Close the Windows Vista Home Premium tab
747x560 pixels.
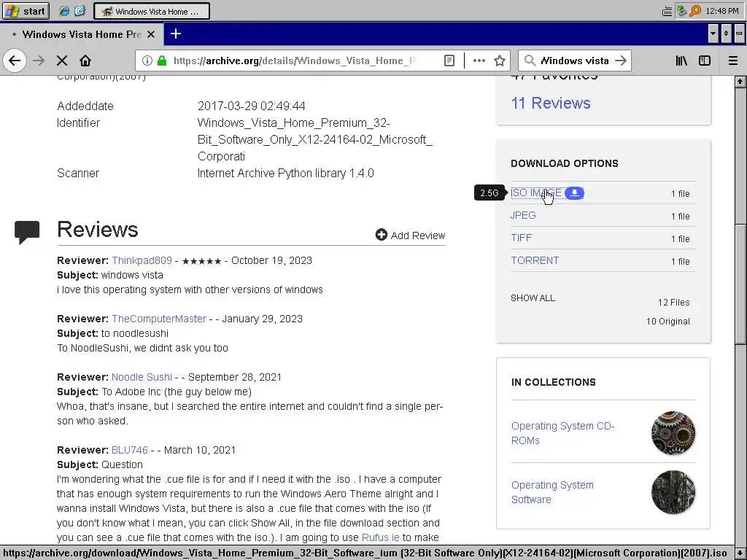pyautogui.click(x=151, y=34)
